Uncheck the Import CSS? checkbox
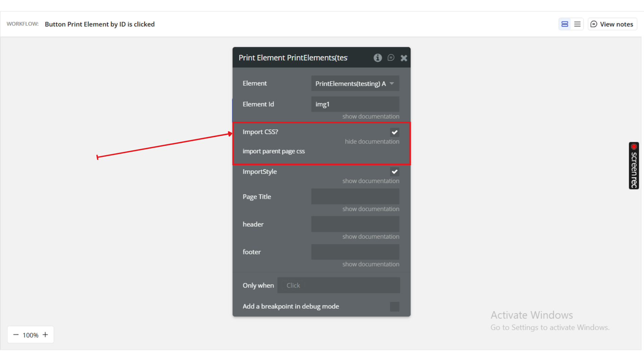Screen dimensions: 644x362 pyautogui.click(x=394, y=132)
